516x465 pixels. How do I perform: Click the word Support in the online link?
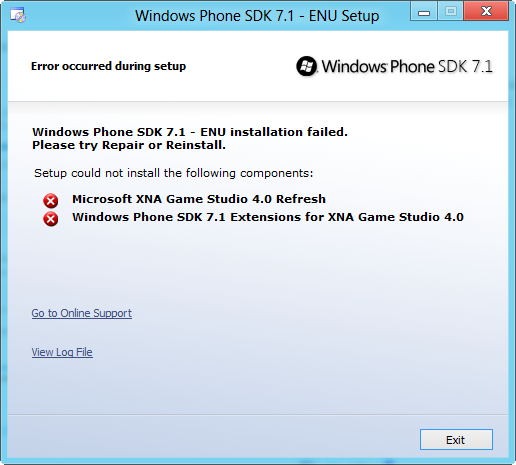pyautogui.click(x=113, y=313)
